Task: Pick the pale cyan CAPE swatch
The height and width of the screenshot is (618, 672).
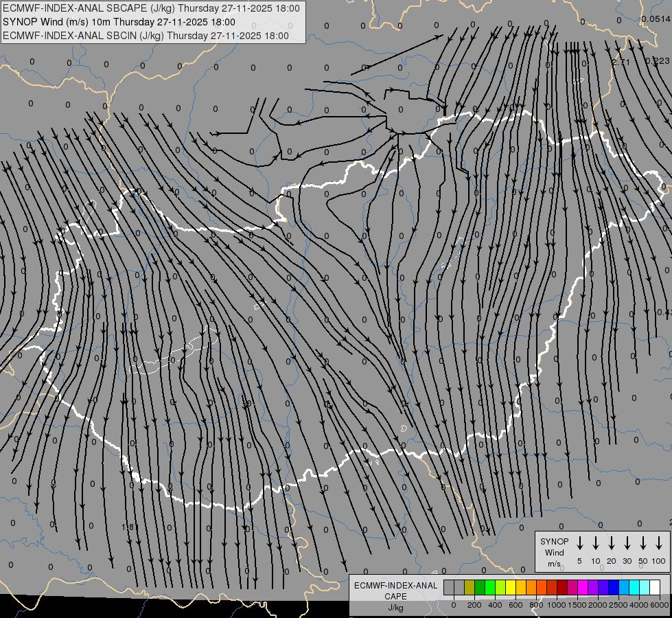Action: [x=645, y=587]
